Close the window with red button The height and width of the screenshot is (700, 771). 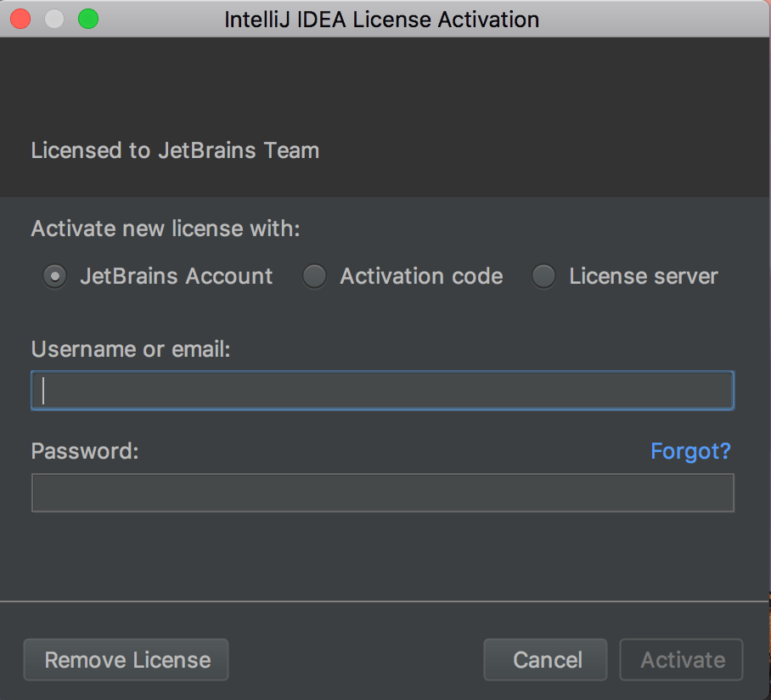[20, 18]
